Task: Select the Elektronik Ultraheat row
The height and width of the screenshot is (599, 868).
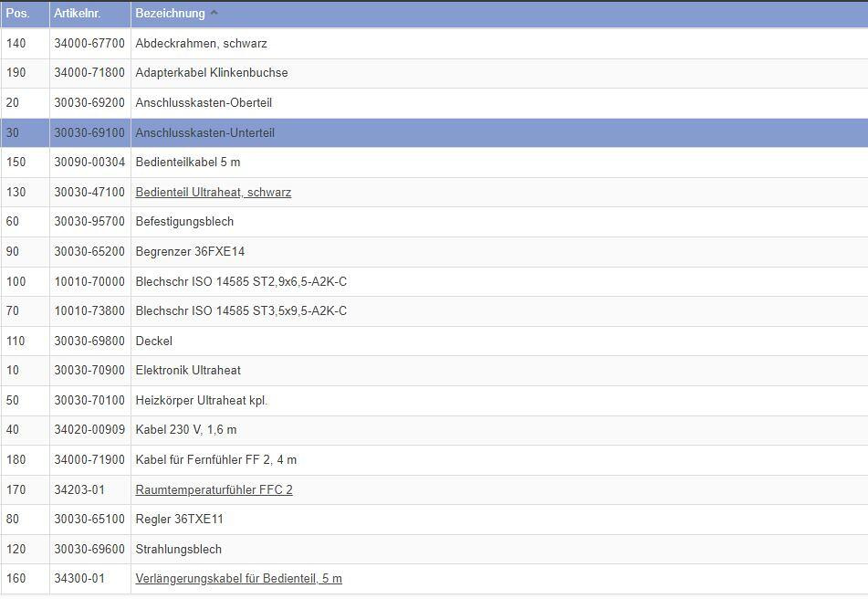Action: (x=188, y=371)
